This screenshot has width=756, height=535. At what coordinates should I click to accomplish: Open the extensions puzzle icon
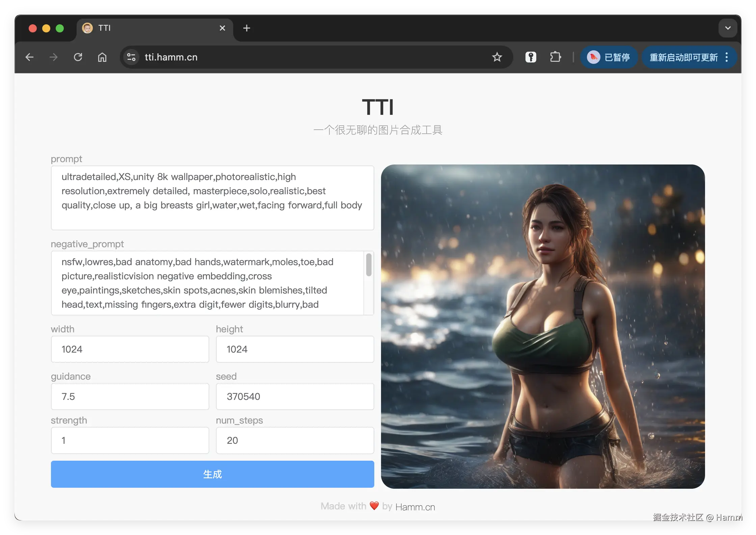(x=555, y=57)
